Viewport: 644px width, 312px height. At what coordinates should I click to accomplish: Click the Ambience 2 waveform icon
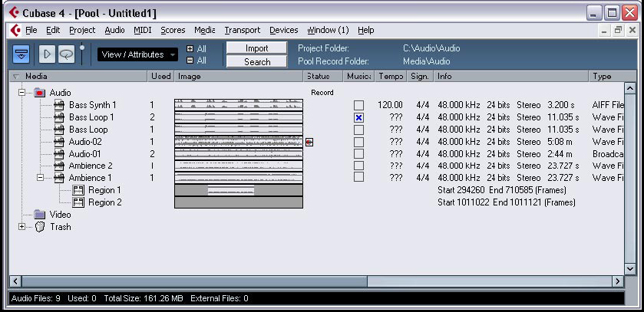(59, 166)
